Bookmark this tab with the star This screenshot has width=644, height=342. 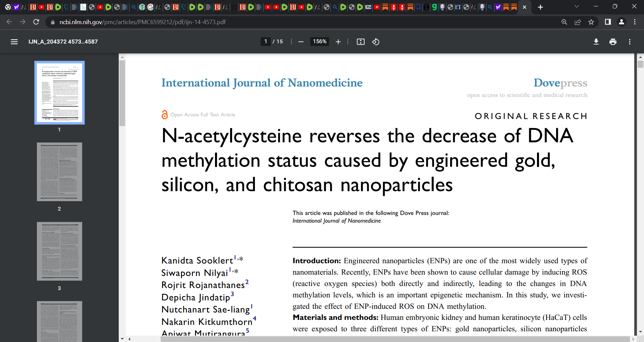click(591, 22)
